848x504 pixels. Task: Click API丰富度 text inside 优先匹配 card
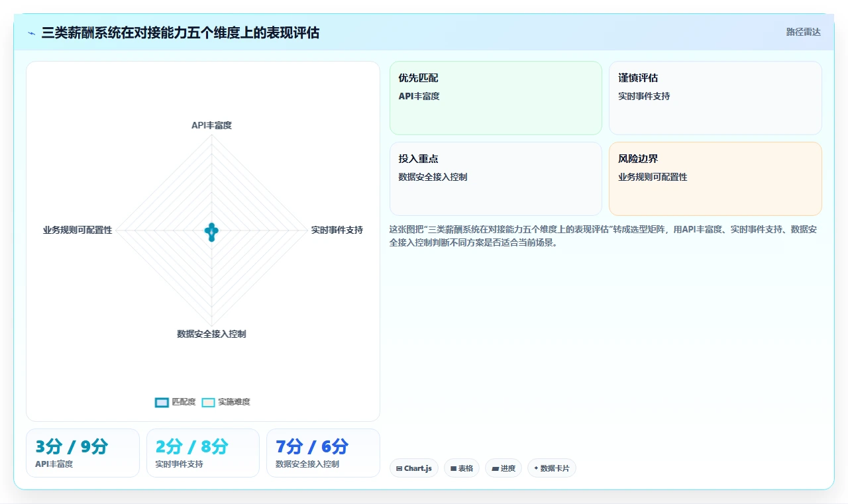[419, 96]
